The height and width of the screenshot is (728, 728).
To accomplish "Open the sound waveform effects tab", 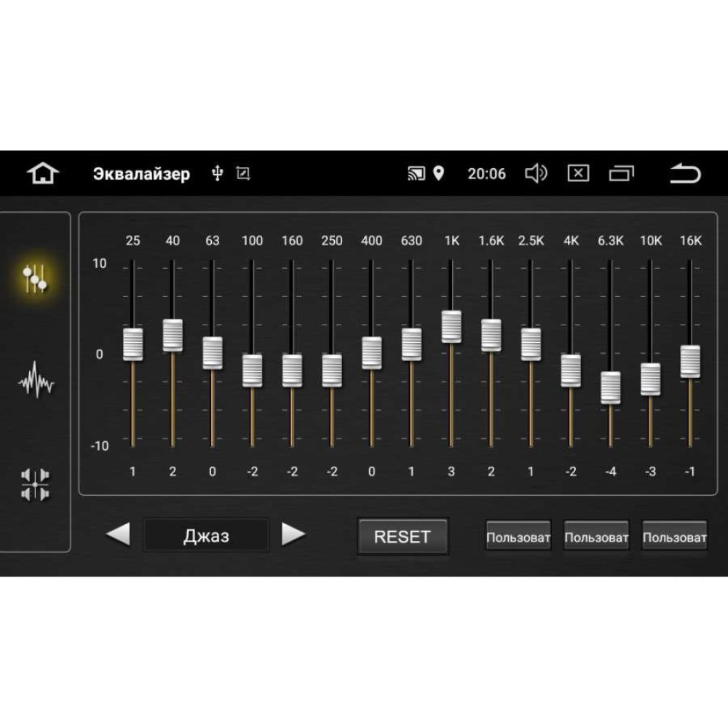I will pyautogui.click(x=36, y=380).
